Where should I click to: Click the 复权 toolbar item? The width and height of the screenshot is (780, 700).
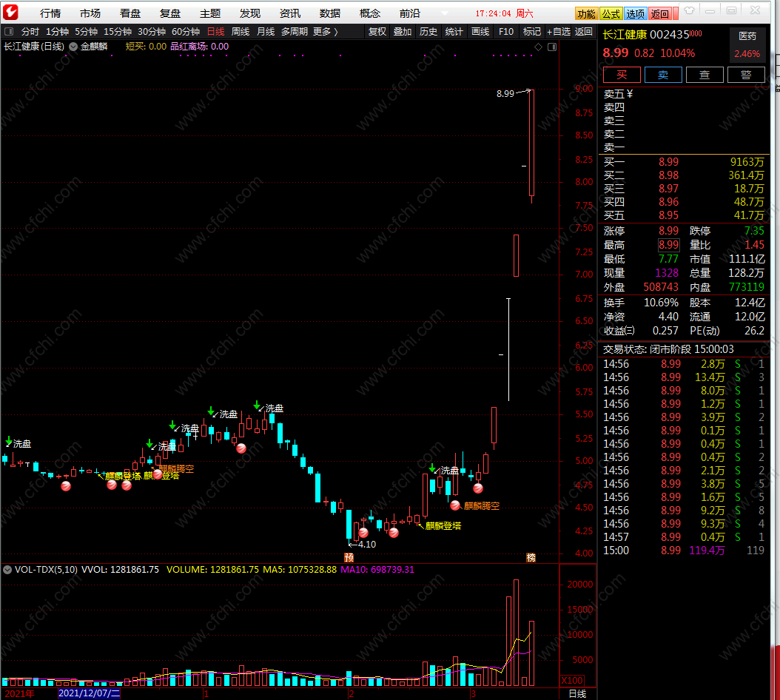tap(377, 32)
